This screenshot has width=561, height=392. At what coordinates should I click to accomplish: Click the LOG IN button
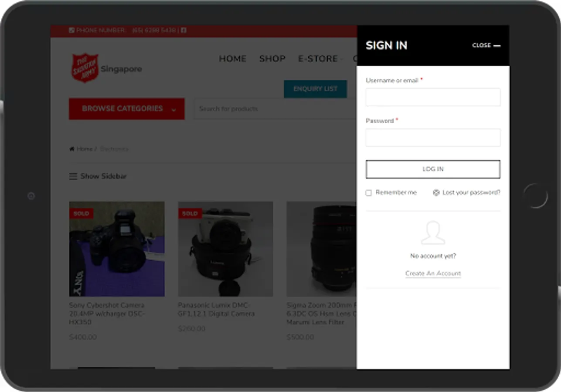click(x=433, y=169)
